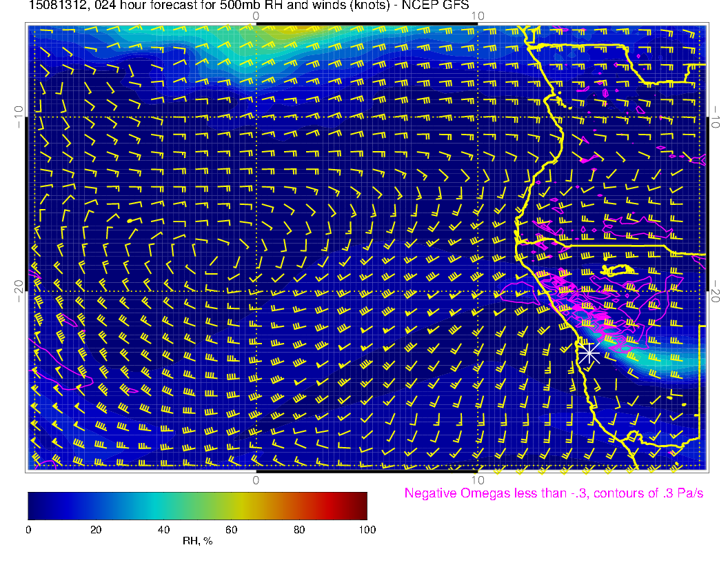
Task: Click the longitude label 0 on the bottom axis
Action: coord(256,480)
